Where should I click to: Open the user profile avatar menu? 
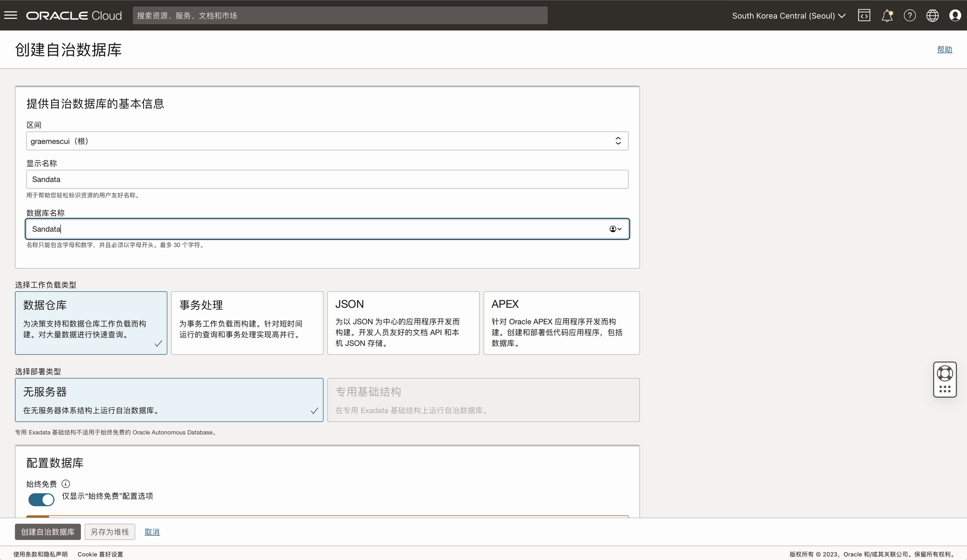(x=955, y=16)
